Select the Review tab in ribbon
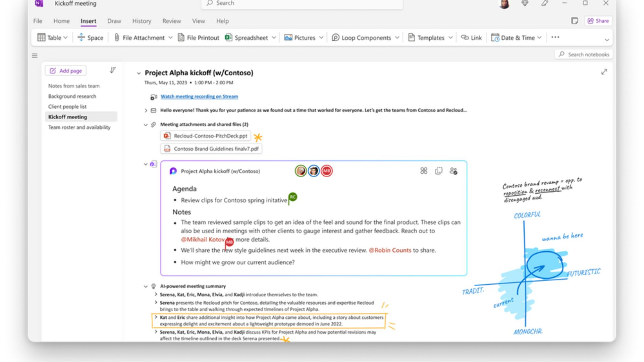Viewport: 644px width, 362px height. pyautogui.click(x=171, y=21)
